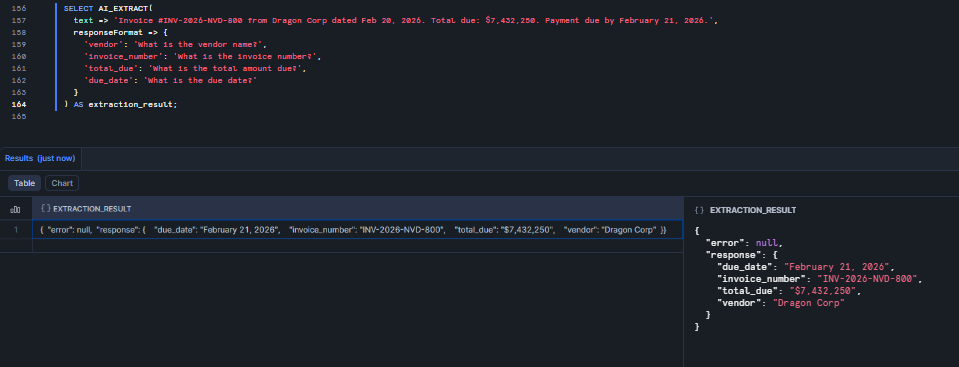Click the 'vendor' question line

176,44
